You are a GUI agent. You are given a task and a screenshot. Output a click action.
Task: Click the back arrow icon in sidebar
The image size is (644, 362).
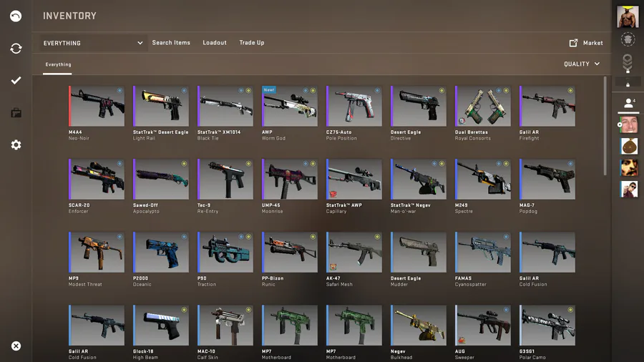[x=16, y=16]
